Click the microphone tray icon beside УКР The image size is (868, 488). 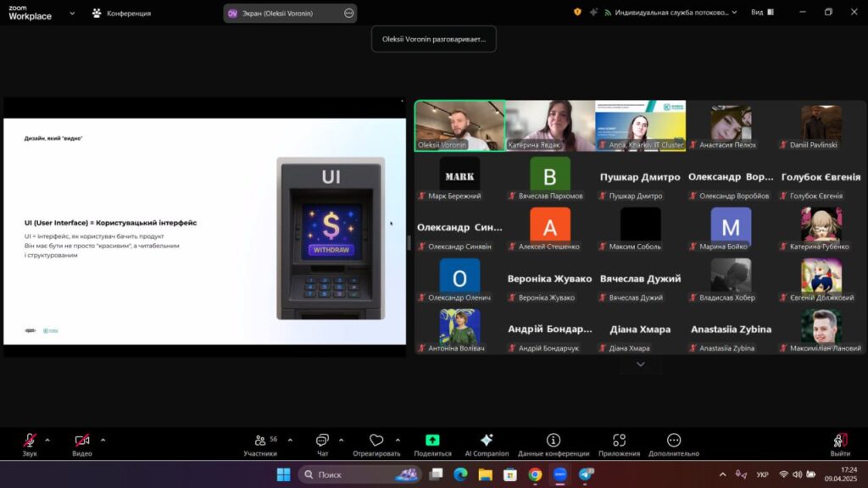point(741,474)
